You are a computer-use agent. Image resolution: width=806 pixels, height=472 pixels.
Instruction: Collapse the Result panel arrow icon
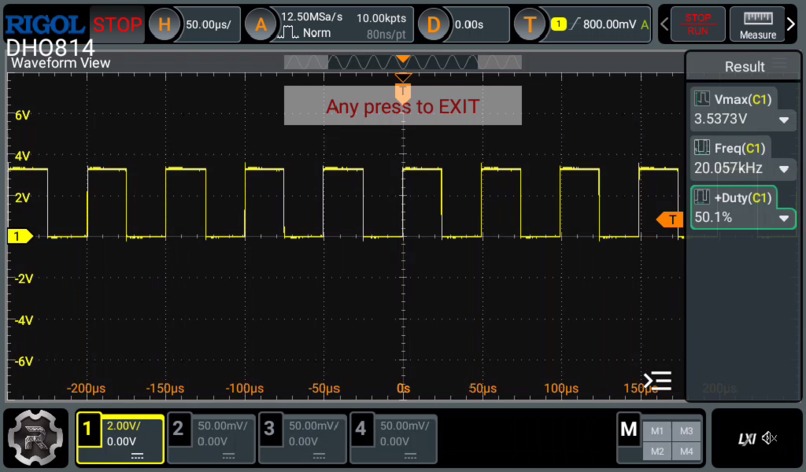click(x=658, y=381)
